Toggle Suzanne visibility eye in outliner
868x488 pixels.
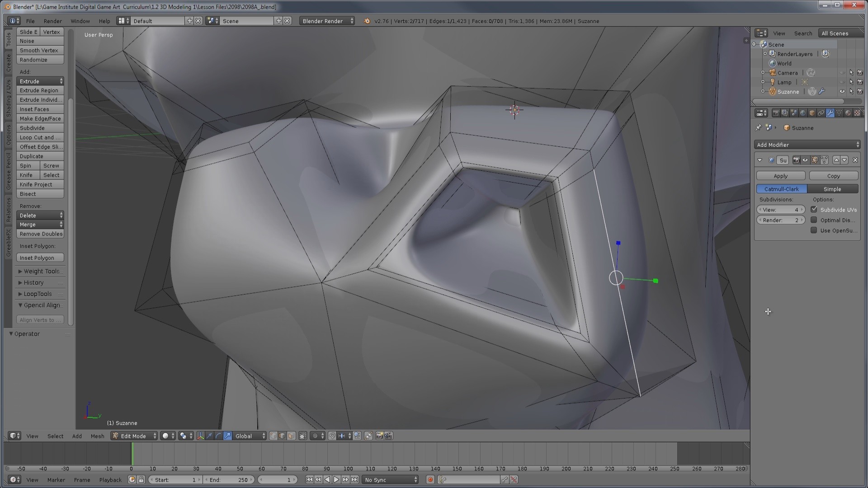coord(842,92)
